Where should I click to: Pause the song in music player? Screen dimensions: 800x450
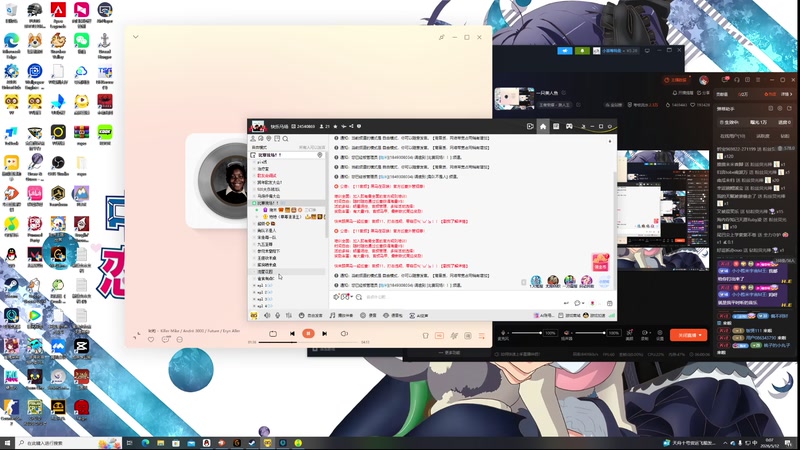(308, 333)
